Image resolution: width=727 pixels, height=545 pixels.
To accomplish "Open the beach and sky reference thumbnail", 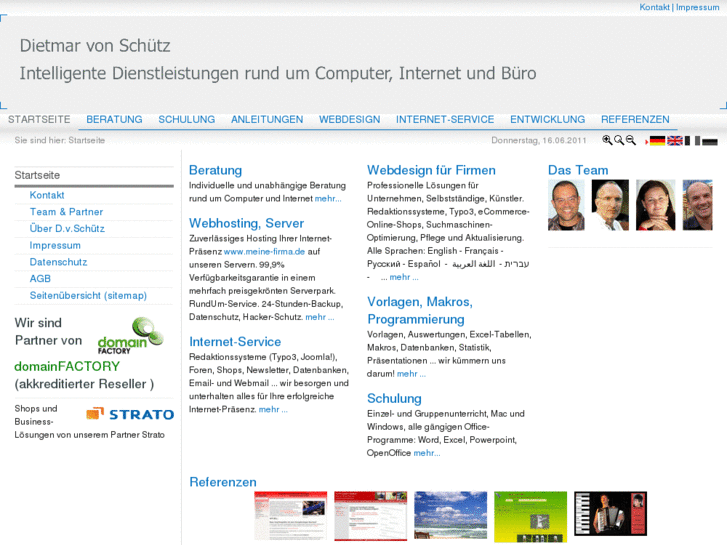I will pyautogui.click(x=451, y=515).
